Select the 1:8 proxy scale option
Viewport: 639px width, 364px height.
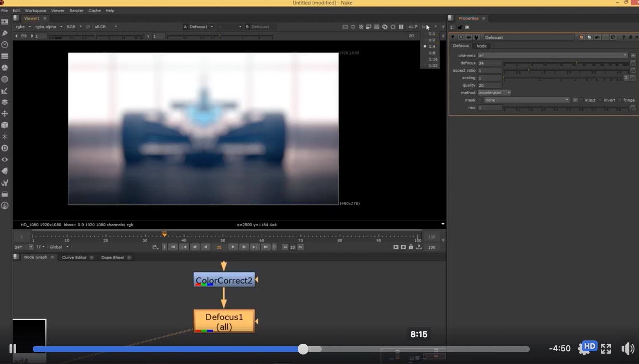pyautogui.click(x=432, y=53)
